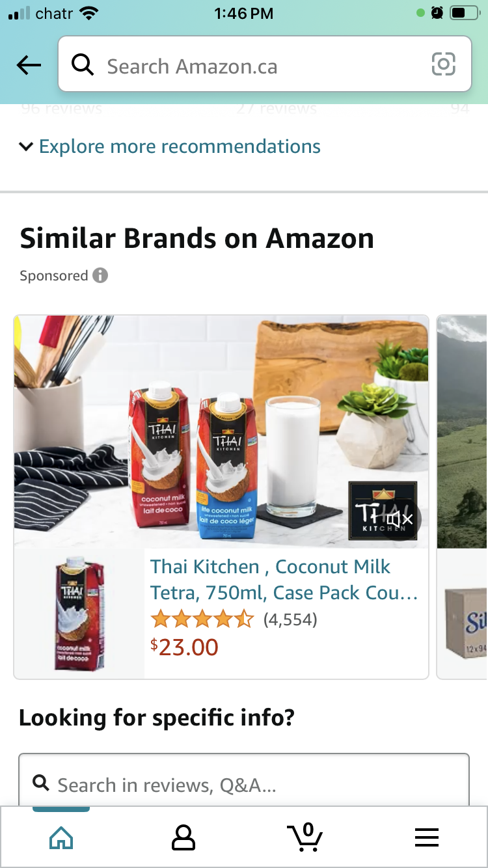
Task: Open account profile icon
Action: (183, 838)
